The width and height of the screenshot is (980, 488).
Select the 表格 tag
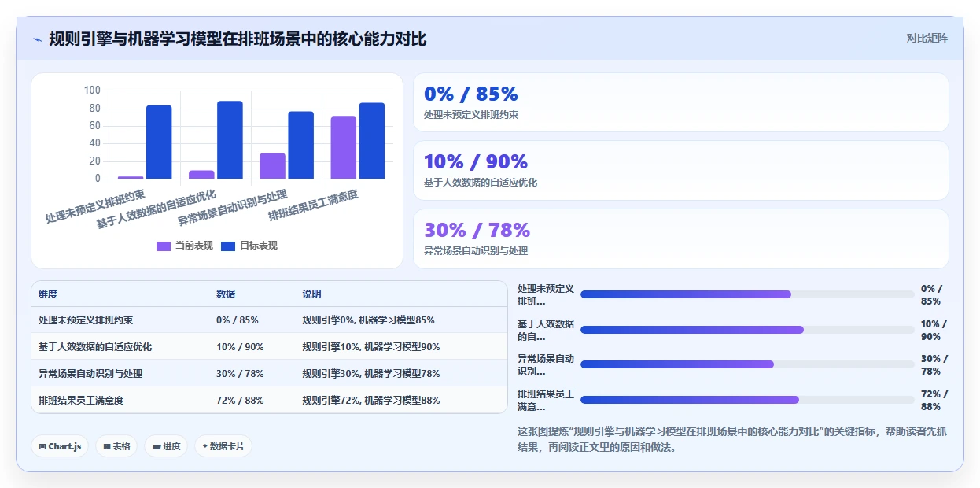116,446
